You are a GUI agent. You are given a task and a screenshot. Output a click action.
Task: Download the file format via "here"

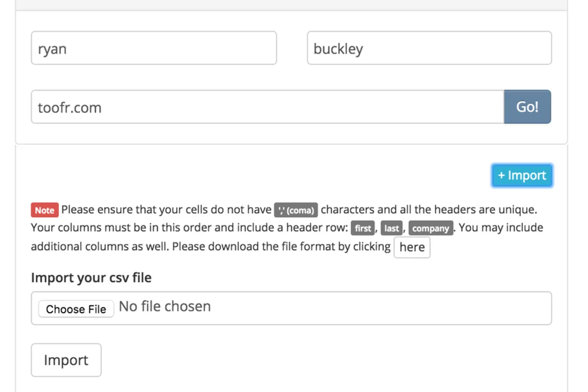pyautogui.click(x=412, y=247)
